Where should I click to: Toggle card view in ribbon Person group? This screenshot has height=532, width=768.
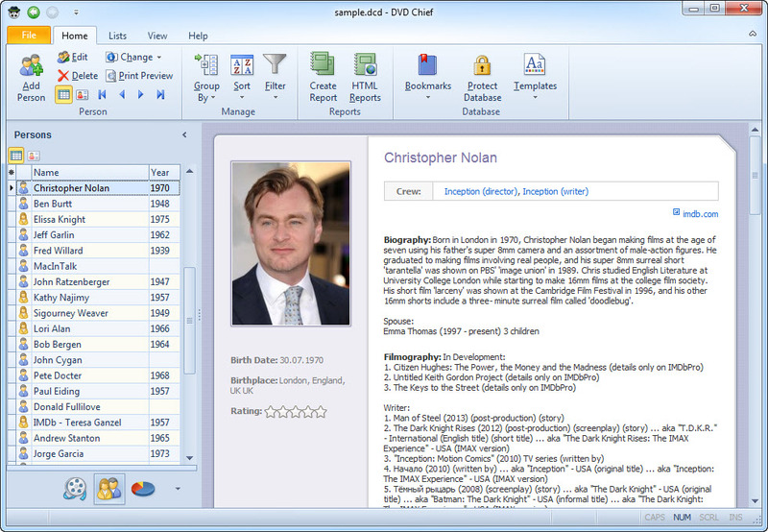click(82, 94)
